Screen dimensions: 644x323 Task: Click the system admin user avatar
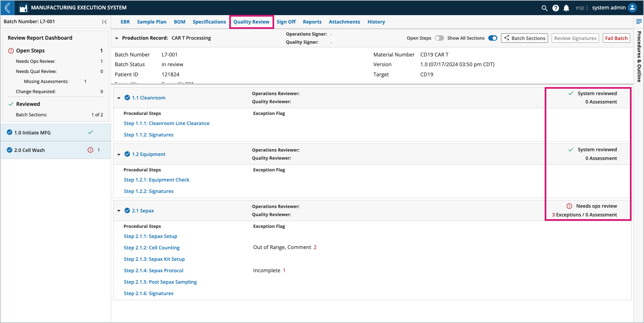click(x=632, y=7)
